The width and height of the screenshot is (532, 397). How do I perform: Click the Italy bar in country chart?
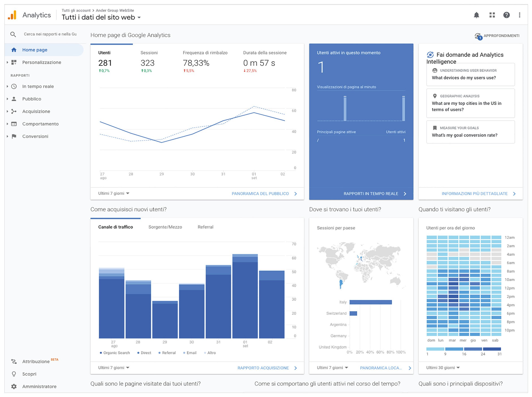[371, 302]
